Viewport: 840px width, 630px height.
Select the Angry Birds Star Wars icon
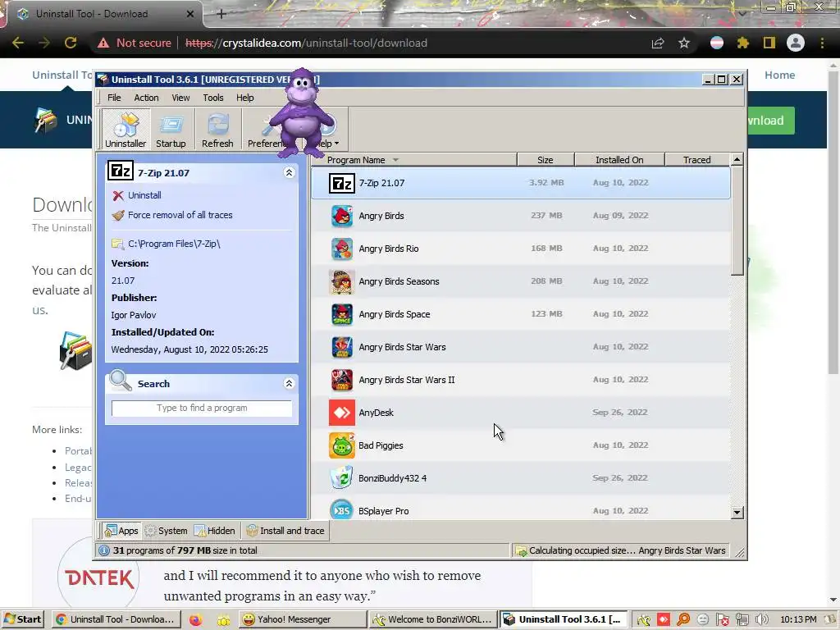click(342, 347)
